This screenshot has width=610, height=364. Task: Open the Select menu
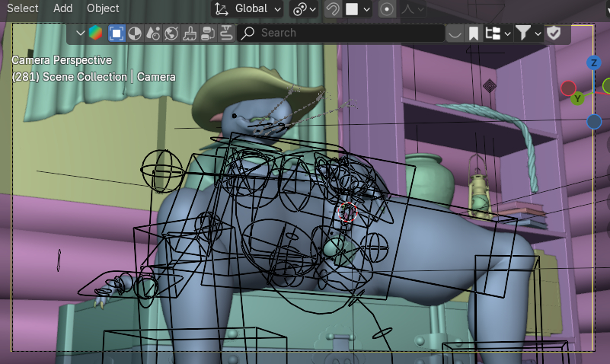click(23, 8)
